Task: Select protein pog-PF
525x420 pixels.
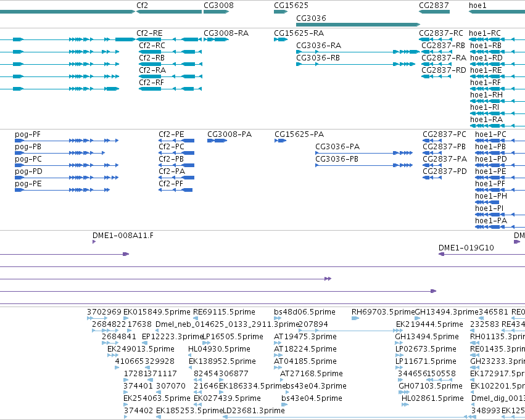Action: (28, 134)
